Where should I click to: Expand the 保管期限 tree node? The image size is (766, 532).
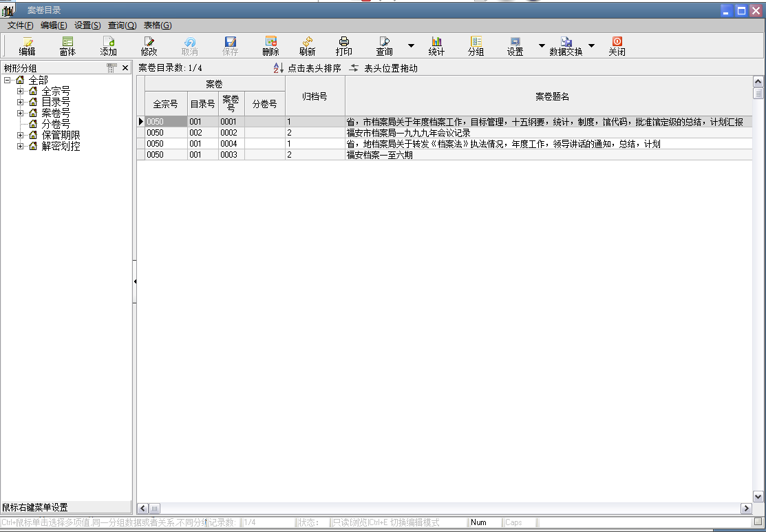[20, 135]
